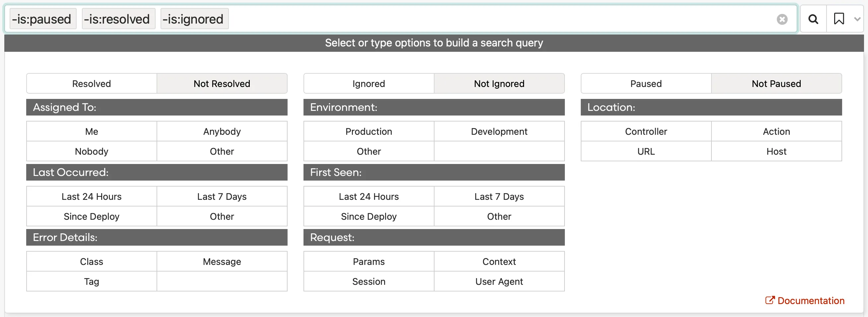The width and height of the screenshot is (868, 317).
Task: Select Controller under Location
Action: pyautogui.click(x=645, y=131)
